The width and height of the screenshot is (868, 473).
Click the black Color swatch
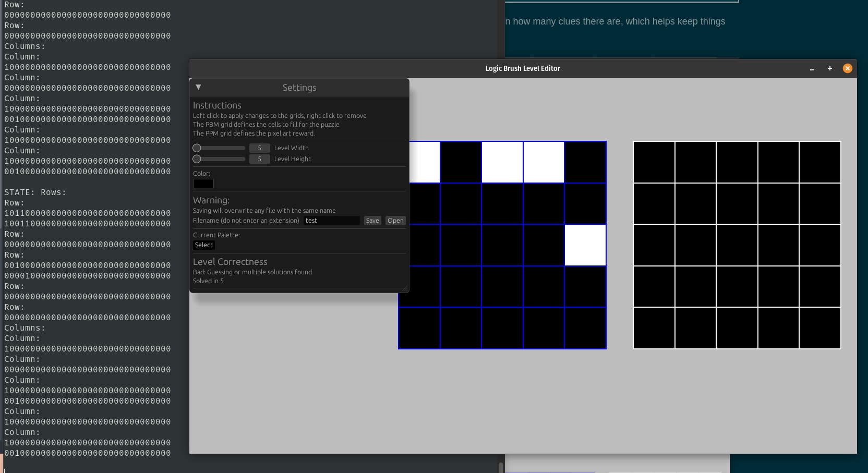[203, 184]
